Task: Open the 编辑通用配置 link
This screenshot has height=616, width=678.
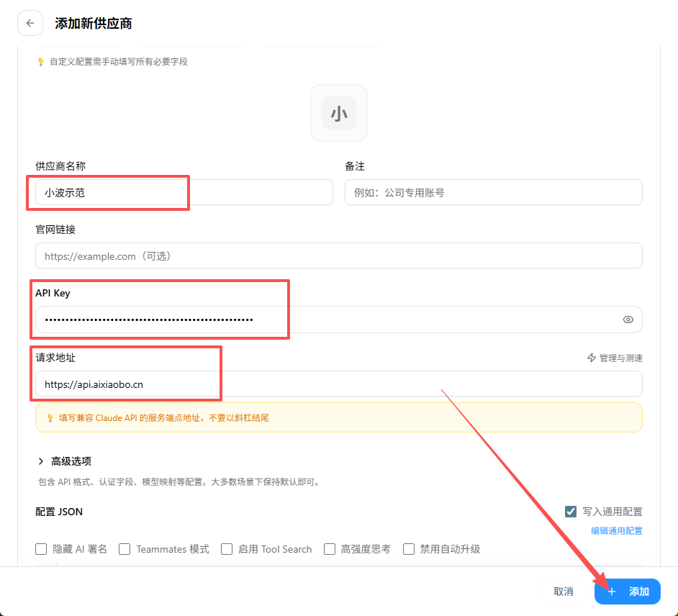Action: pyautogui.click(x=616, y=531)
